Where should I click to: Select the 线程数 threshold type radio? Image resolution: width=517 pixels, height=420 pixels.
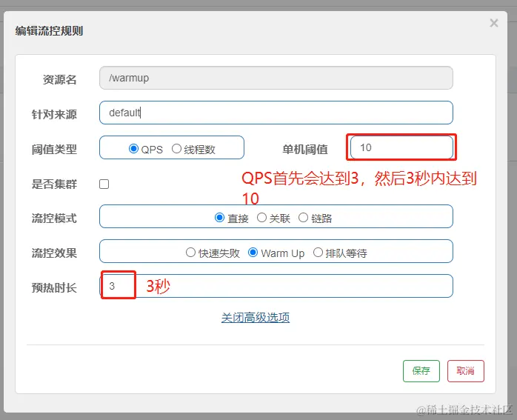(x=176, y=149)
